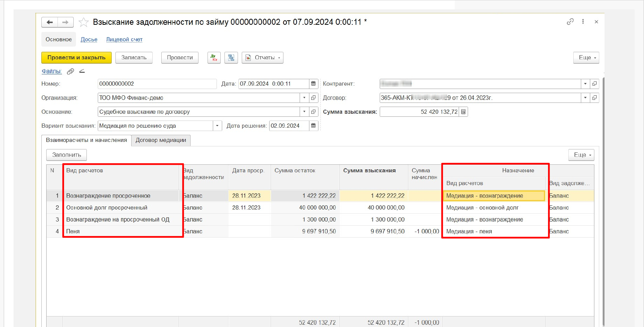Viewport: 644px width, 327px height.
Task: Click Провести и закрыть button
Action: coord(76,57)
